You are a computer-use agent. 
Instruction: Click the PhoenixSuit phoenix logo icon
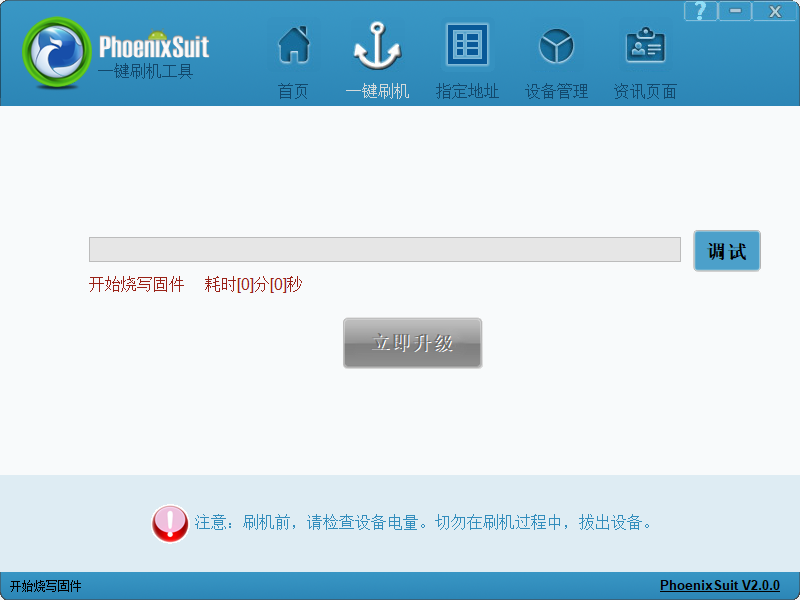56,56
